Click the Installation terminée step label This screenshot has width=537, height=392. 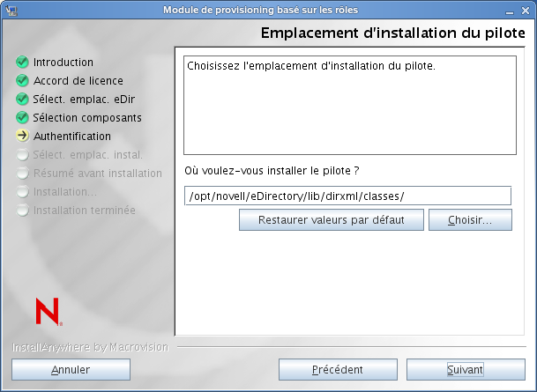85,211
